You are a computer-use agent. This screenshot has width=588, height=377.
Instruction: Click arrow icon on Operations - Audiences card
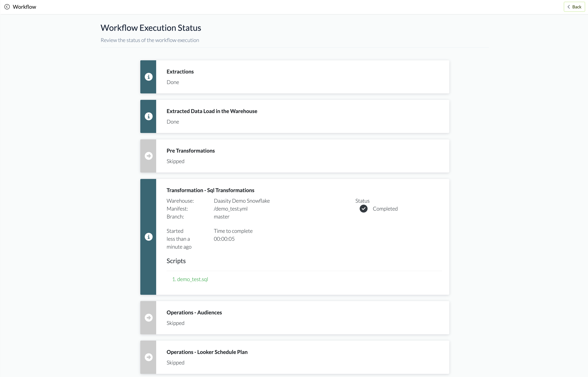pos(149,318)
